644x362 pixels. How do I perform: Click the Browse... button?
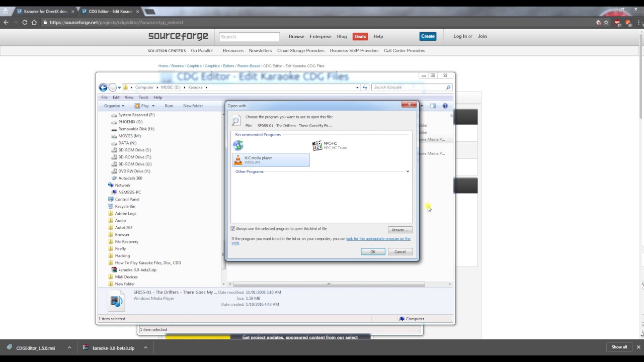400,230
